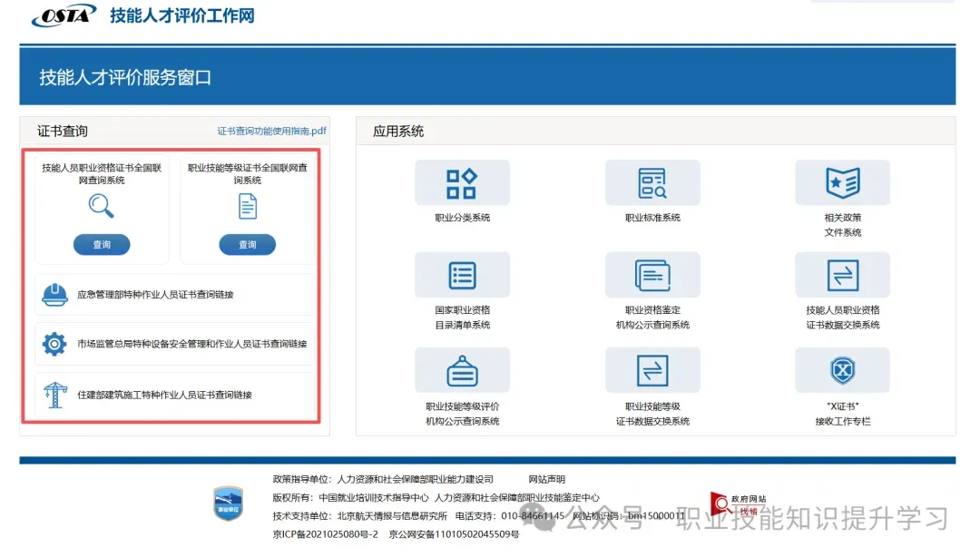980x557 pixels.
Task: Click the OSTA logo in header
Action: pos(64,15)
